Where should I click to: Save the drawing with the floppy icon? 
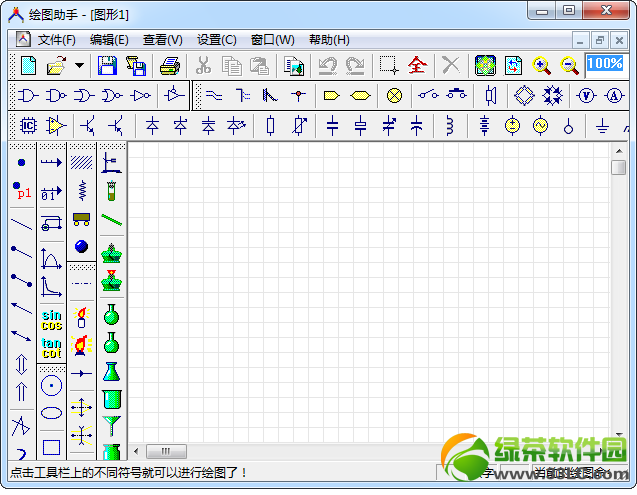pos(107,65)
